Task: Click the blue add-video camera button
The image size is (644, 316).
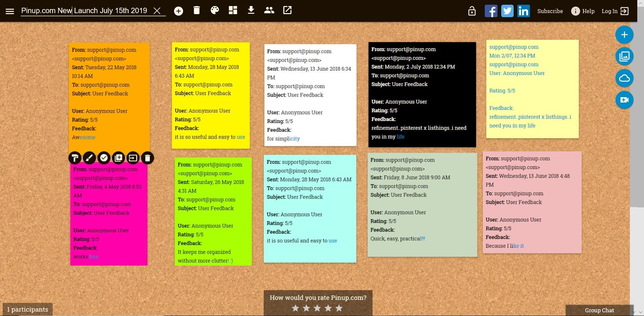Action: point(624,100)
